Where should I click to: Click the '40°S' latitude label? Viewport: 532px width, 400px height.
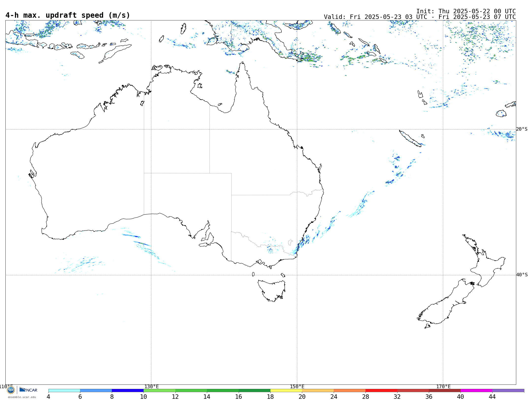(522, 275)
